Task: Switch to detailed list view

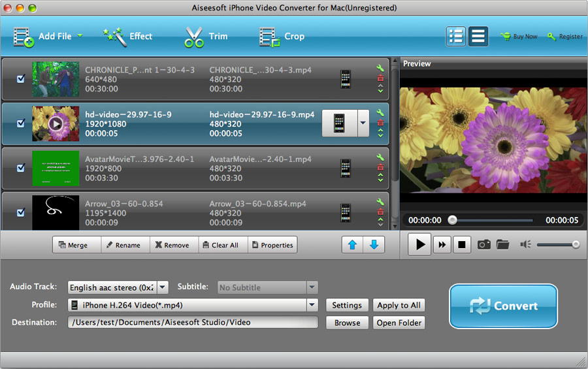Action: coord(455,37)
